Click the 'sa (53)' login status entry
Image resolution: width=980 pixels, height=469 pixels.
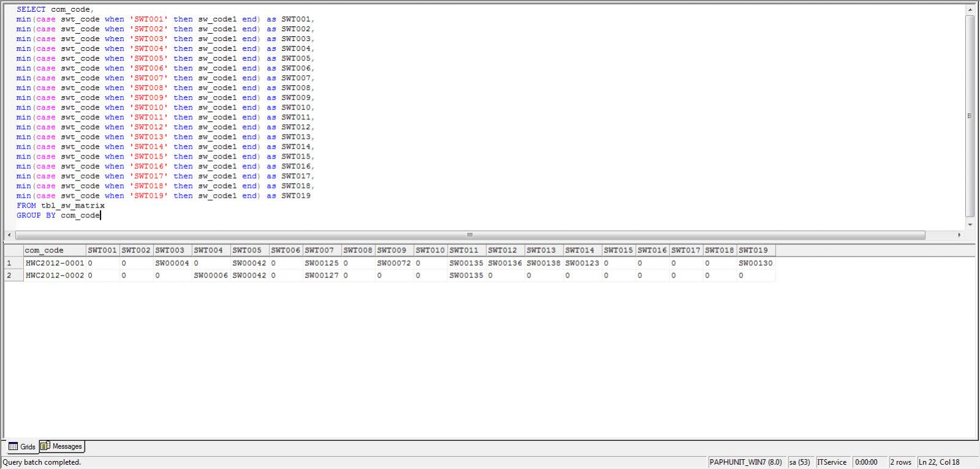[799, 462]
